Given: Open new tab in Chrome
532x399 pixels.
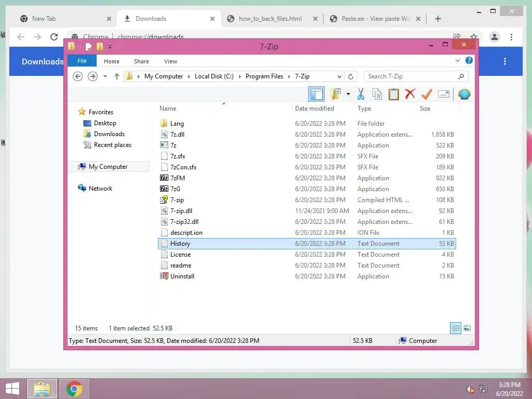Looking at the screenshot, I should click(437, 19).
